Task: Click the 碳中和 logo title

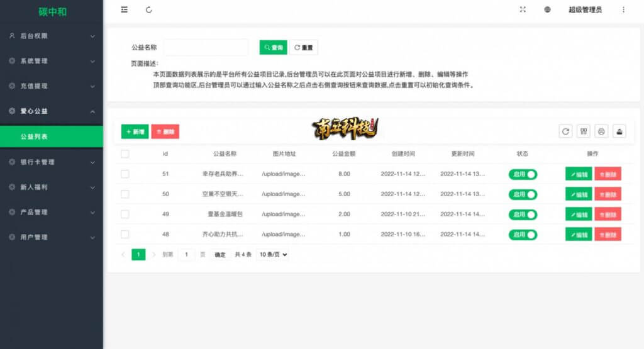Action: [x=52, y=11]
